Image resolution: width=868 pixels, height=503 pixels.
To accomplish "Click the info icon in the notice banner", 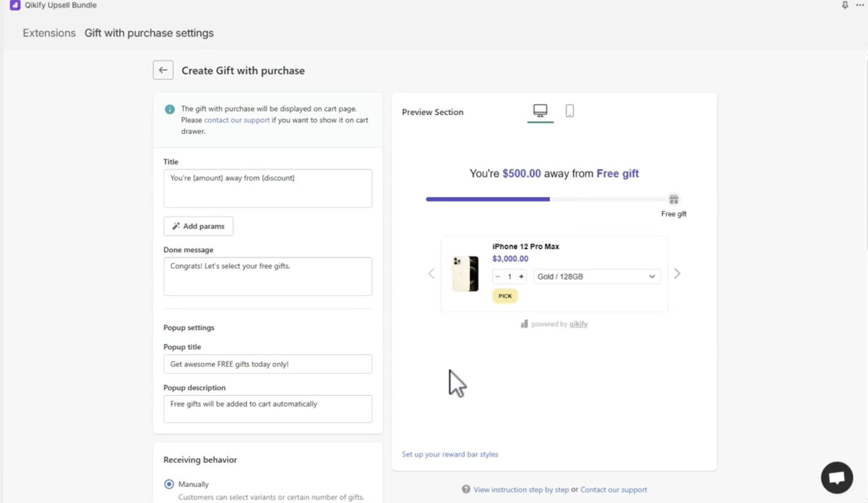I will pyautogui.click(x=170, y=109).
